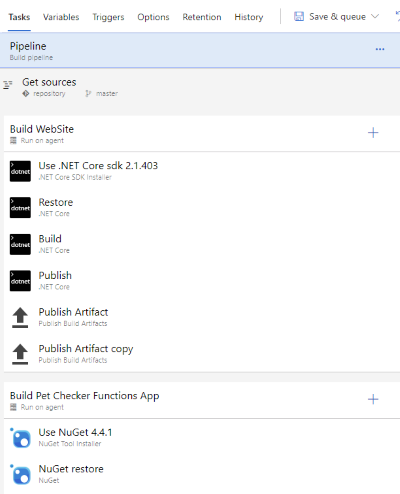Open the Triggers tab
This screenshot has height=494, width=400.
pyautogui.click(x=108, y=17)
